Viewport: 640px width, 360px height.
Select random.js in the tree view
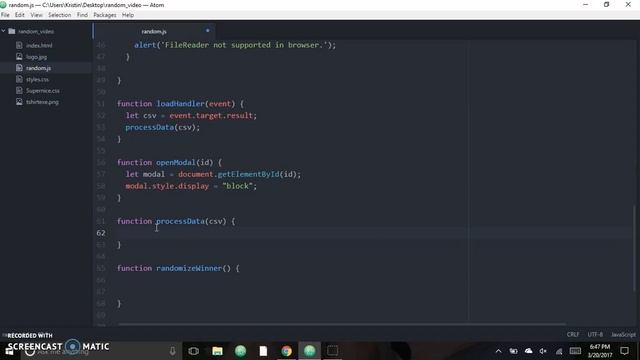tap(38, 68)
